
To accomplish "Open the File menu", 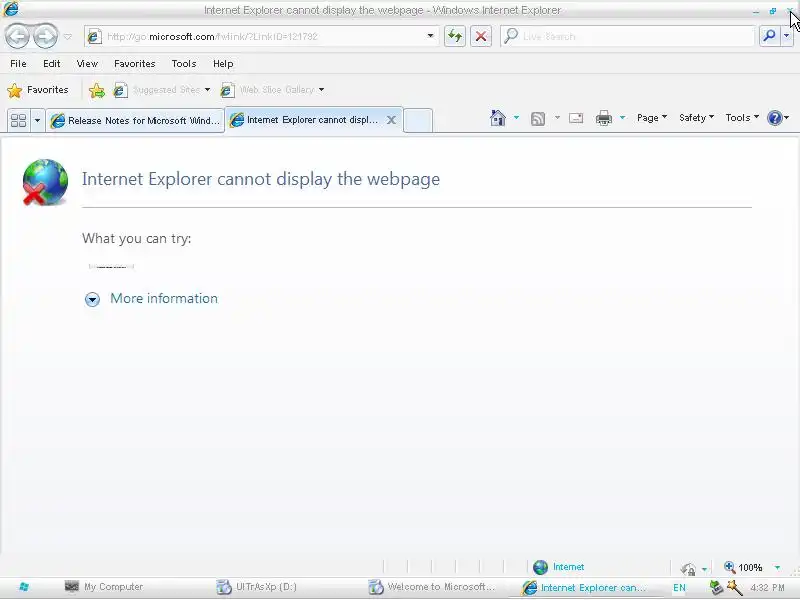I will [x=18, y=64].
